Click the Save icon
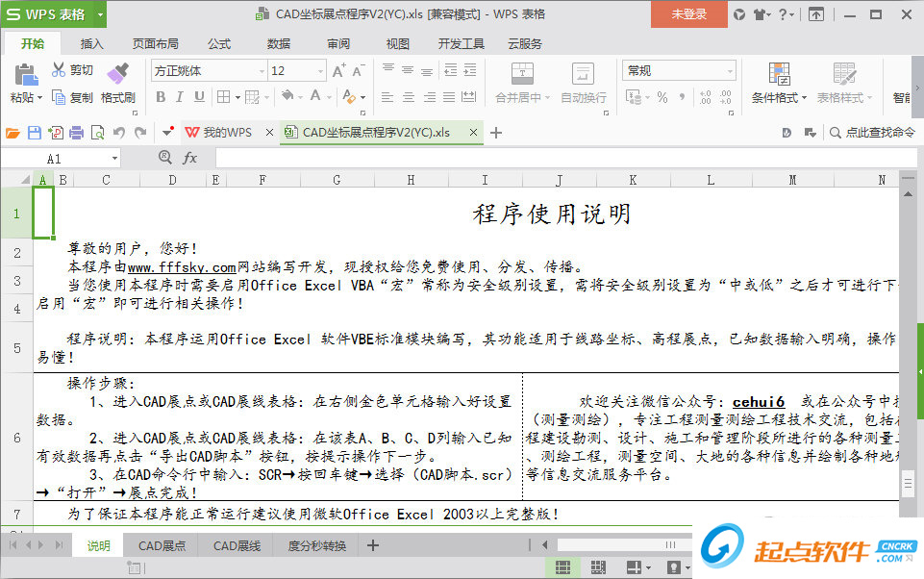This screenshot has height=579, width=924. (x=35, y=132)
